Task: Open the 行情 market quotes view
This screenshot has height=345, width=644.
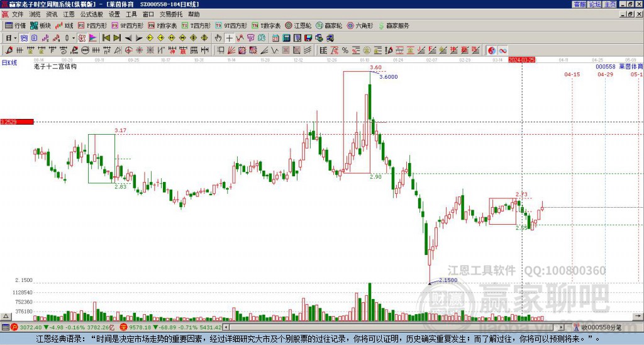Action: [15, 25]
